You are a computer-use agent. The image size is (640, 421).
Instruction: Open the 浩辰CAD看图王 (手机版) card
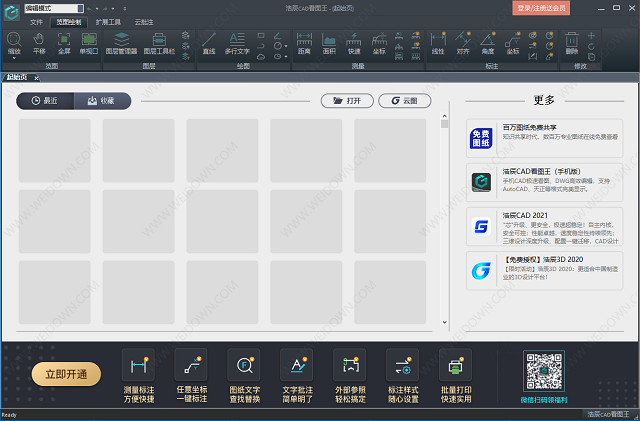(544, 183)
